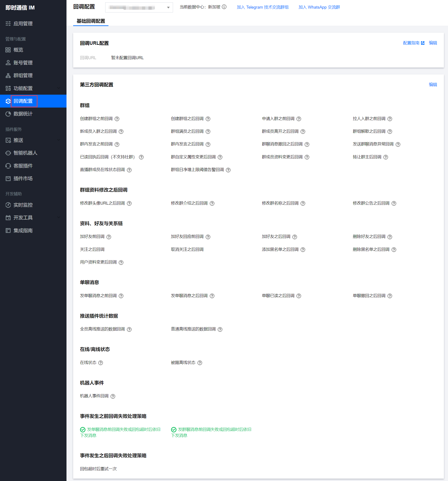Open the application selector dropdown
448x481 pixels.
(x=139, y=8)
